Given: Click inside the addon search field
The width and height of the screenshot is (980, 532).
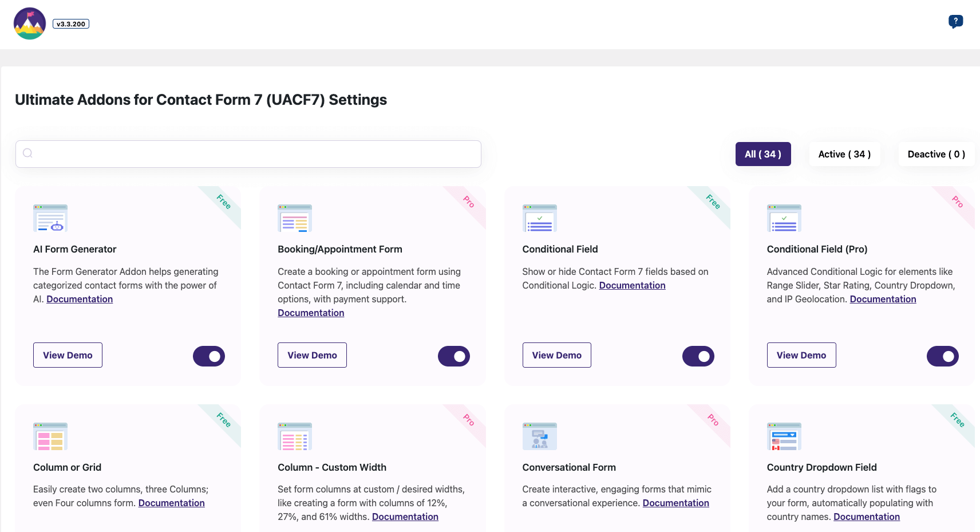Looking at the screenshot, I should click(x=248, y=153).
